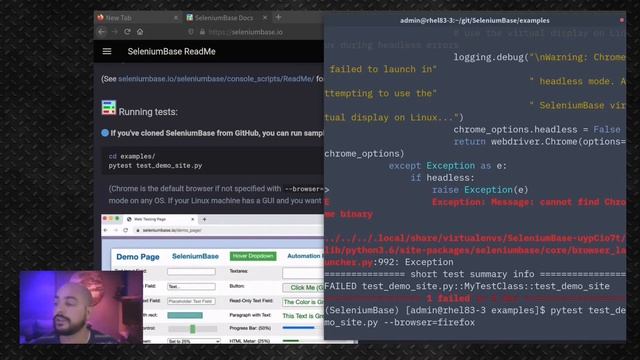Click the 'Automation' text in demo image
Image resolution: width=640 pixels, height=360 pixels.
304,256
